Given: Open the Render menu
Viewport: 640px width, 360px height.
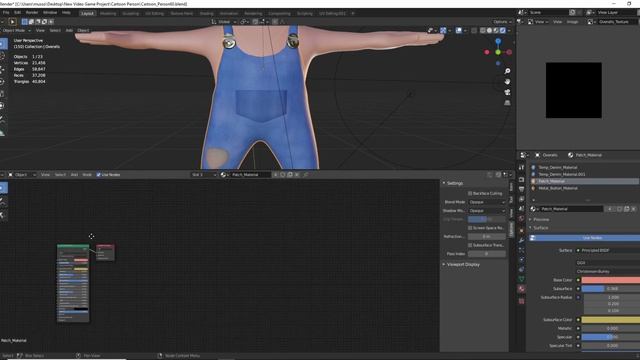Looking at the screenshot, I should 32,13.
